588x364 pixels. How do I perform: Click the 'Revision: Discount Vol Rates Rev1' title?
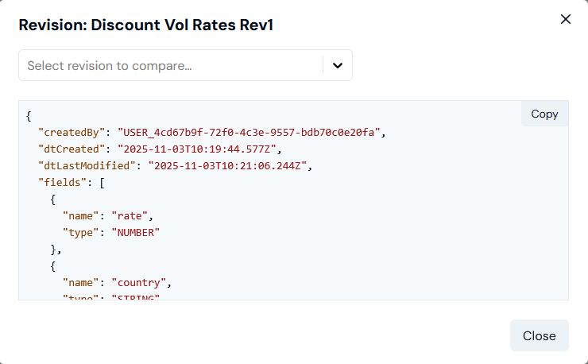click(x=146, y=25)
